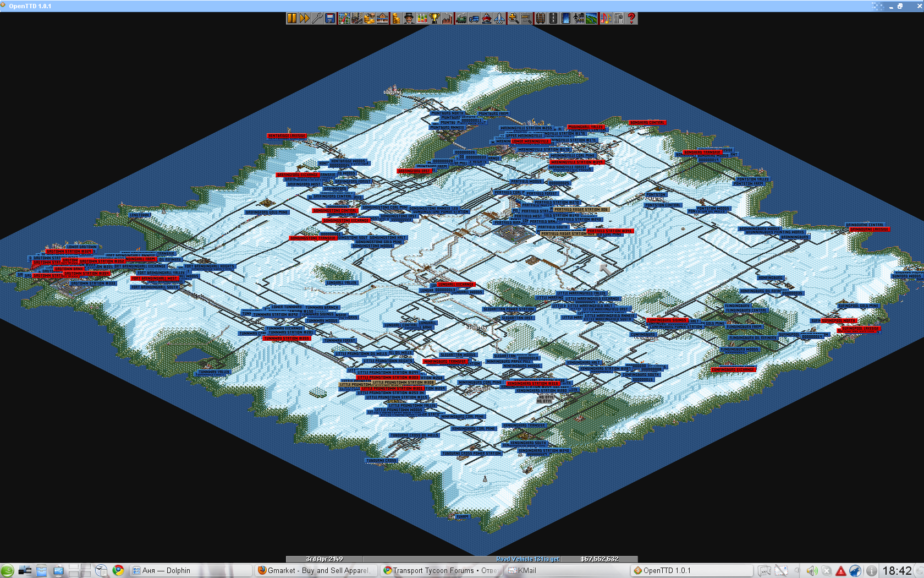Open the landscaping terrain icon
Viewport: 924px width, 578px height.
[591, 18]
